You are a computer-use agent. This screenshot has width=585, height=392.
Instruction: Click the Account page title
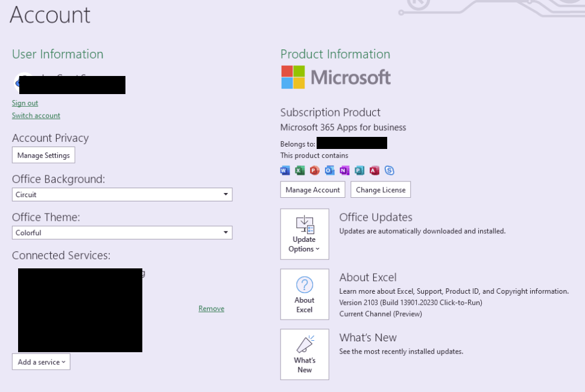(x=50, y=15)
